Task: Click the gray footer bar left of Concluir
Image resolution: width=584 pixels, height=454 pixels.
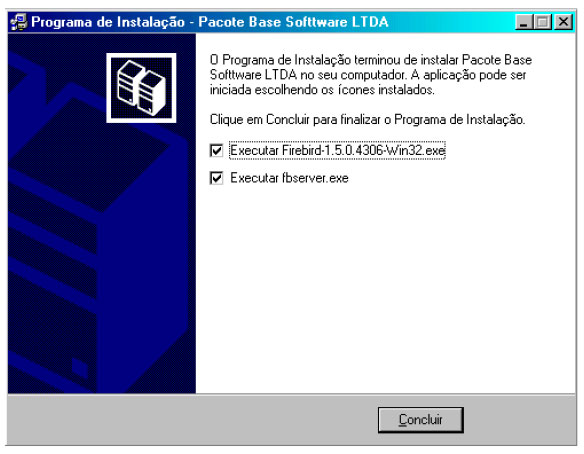Action: point(192,420)
